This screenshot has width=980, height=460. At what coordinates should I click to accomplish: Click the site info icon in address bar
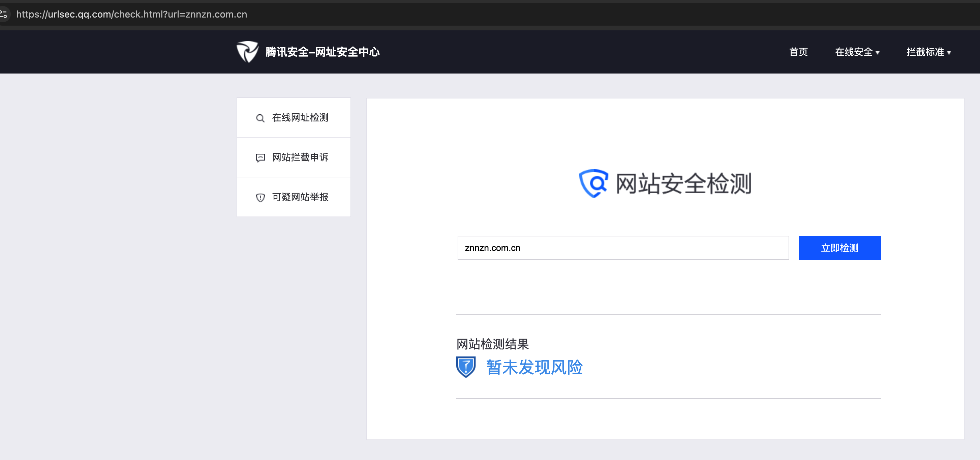click(x=4, y=15)
